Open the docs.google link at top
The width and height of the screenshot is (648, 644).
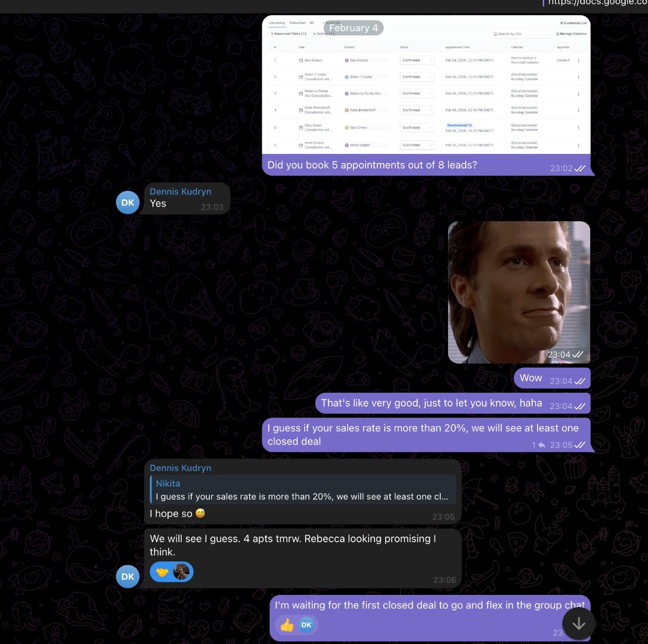[x=598, y=3]
